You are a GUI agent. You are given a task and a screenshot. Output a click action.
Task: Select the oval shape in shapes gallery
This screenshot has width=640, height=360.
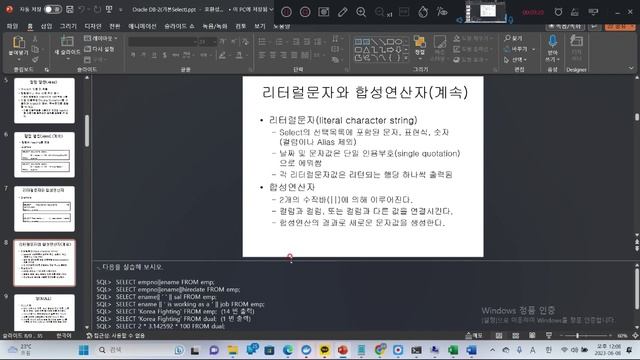398,42
